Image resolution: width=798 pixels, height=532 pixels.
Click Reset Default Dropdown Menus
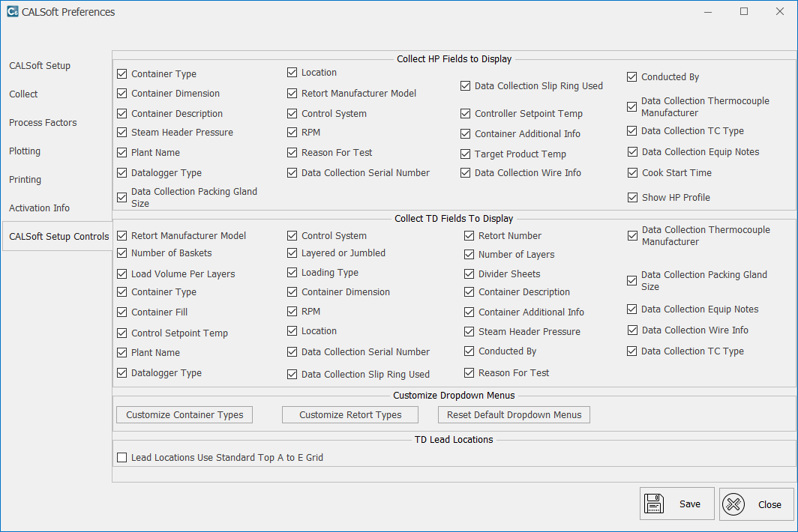coord(514,414)
